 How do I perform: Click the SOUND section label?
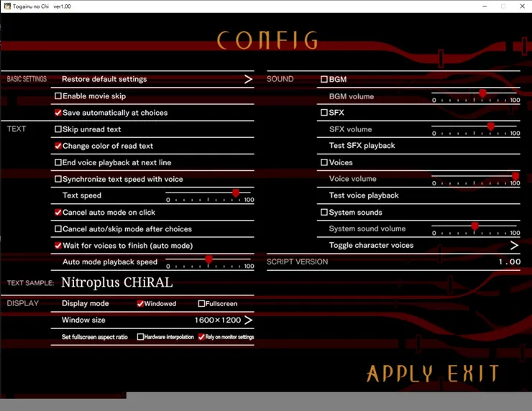click(x=280, y=79)
